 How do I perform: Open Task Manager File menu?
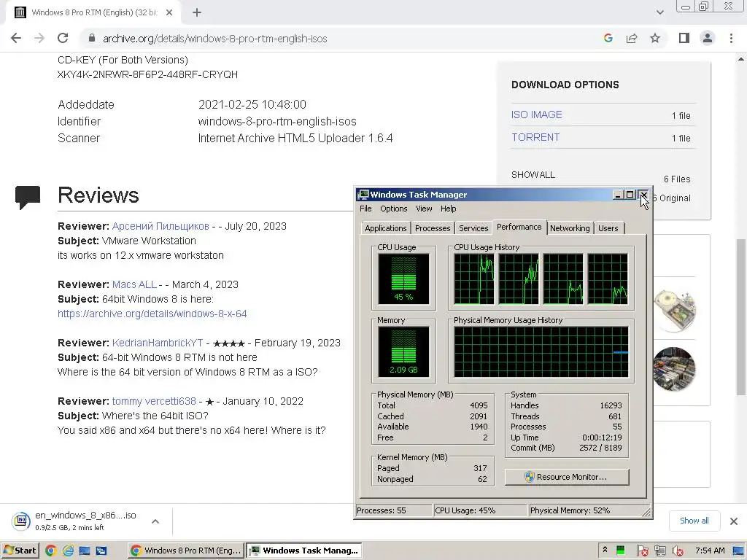pos(365,209)
